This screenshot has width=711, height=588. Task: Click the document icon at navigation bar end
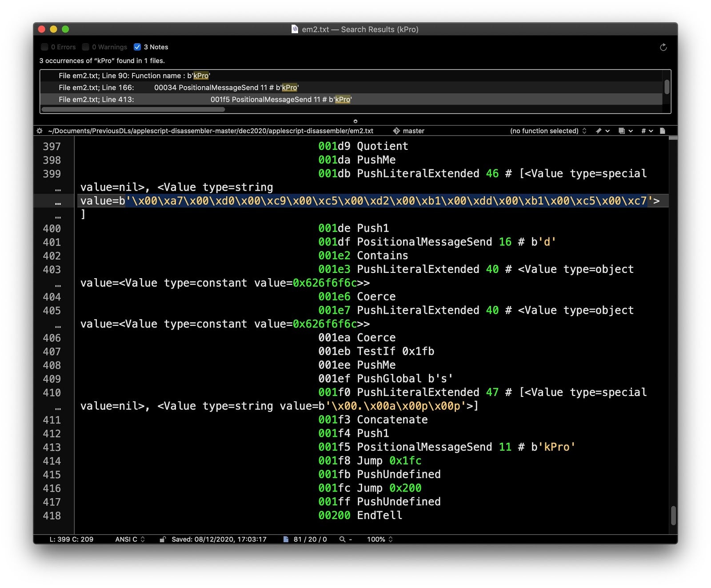(663, 131)
